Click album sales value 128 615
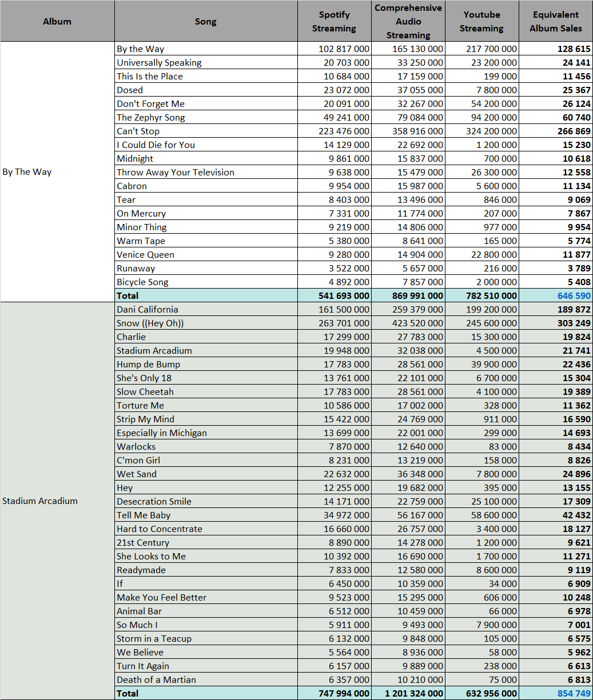Viewport: 593px width, 700px height. (x=555, y=49)
